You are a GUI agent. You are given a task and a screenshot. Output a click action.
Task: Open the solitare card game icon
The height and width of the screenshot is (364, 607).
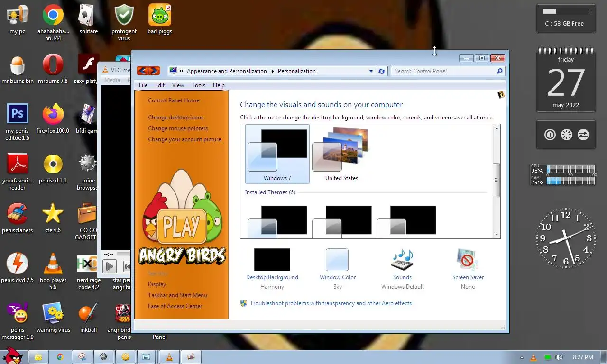[x=89, y=19]
